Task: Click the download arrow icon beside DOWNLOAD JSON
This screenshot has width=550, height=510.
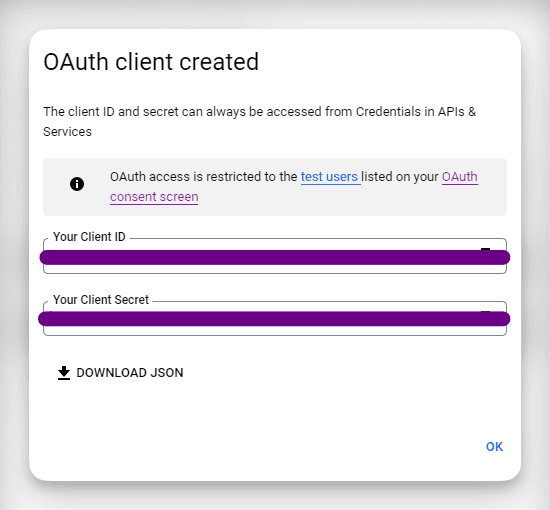Action: pyautogui.click(x=63, y=373)
